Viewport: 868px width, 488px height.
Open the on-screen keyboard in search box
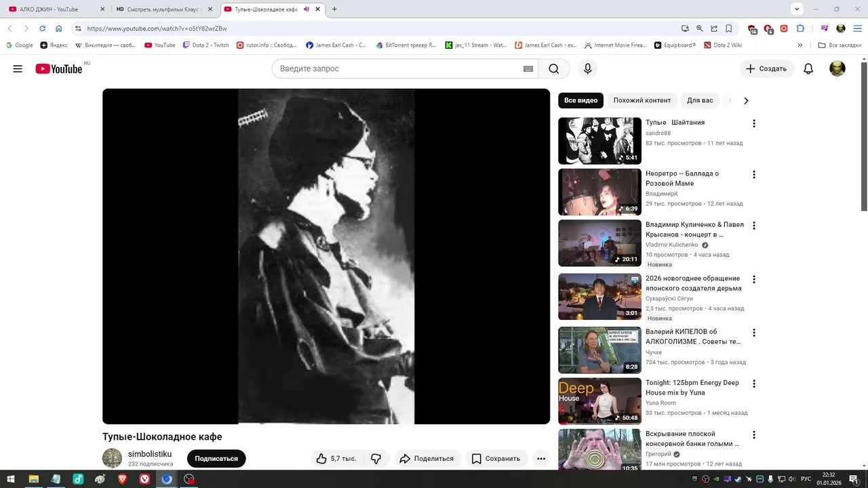[528, 68]
